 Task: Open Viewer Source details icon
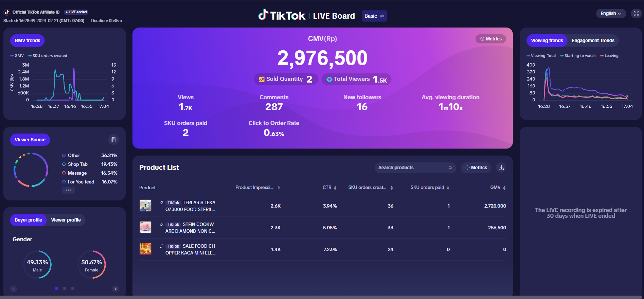click(x=113, y=140)
